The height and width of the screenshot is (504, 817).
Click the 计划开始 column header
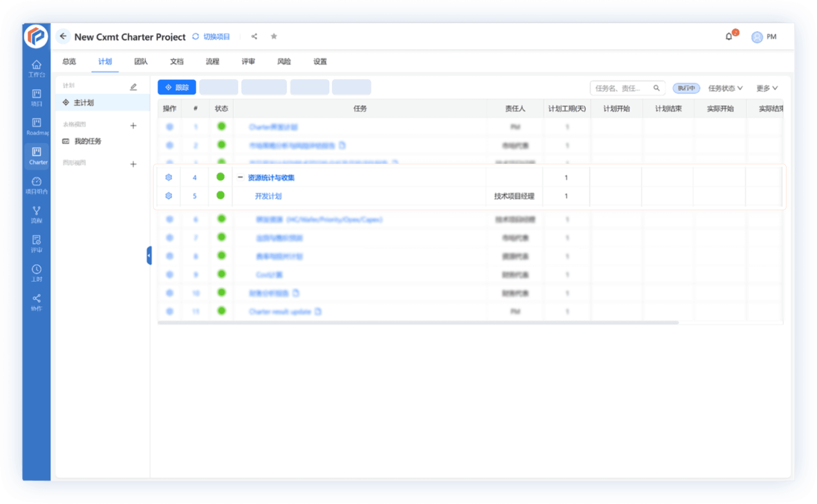coord(616,108)
